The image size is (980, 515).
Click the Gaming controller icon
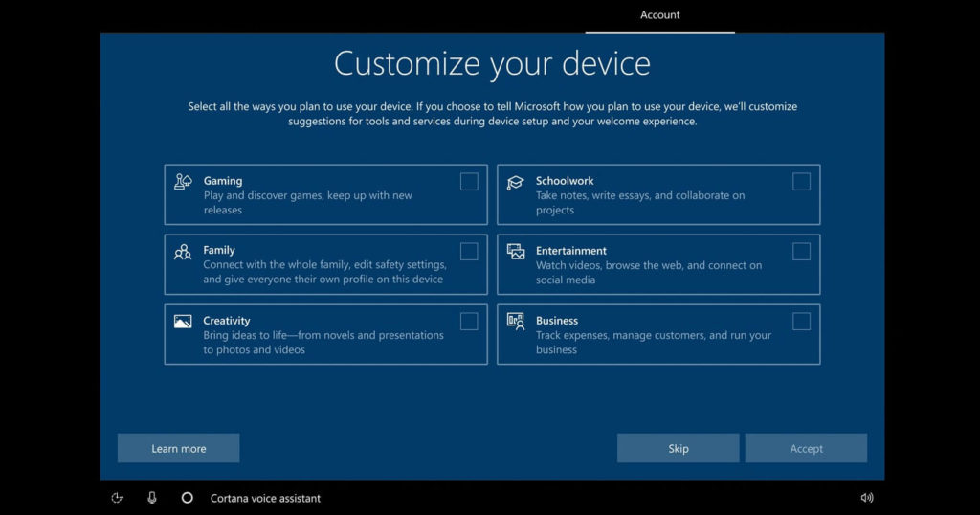click(183, 182)
